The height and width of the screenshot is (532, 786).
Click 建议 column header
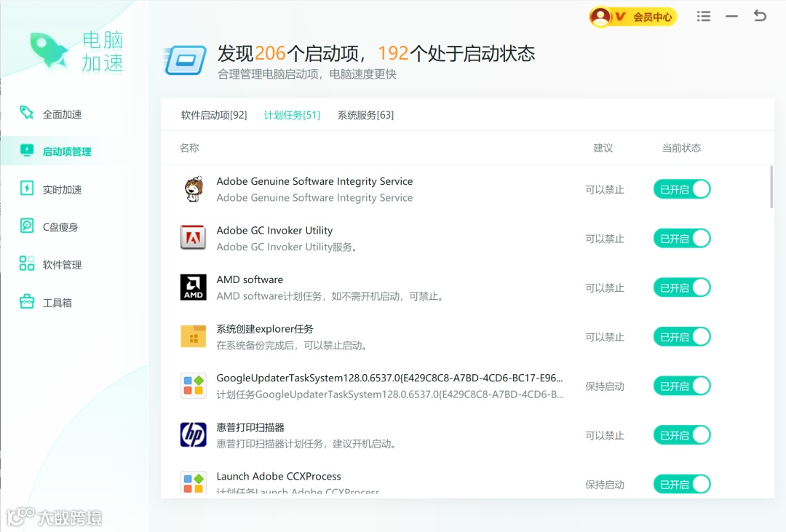[x=603, y=148]
